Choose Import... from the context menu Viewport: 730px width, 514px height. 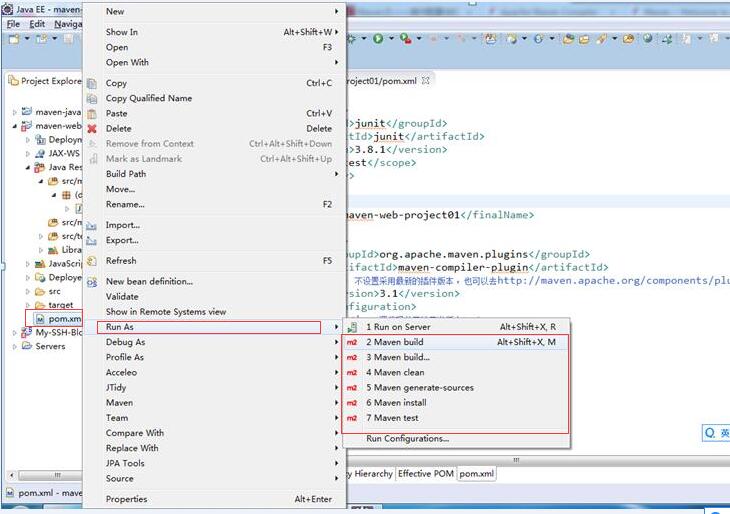215,225
